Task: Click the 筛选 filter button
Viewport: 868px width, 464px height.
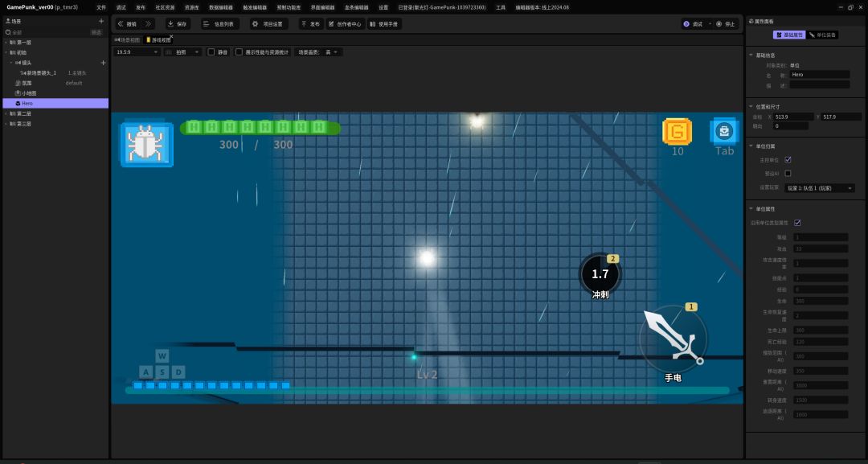Action: 96,32
